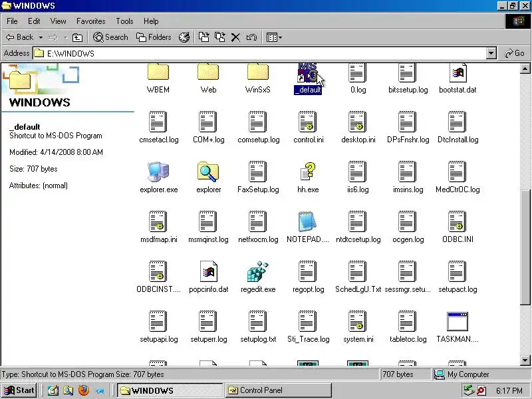
Task: Click the taskbar clock 6:17 PM
Action: [x=509, y=391]
